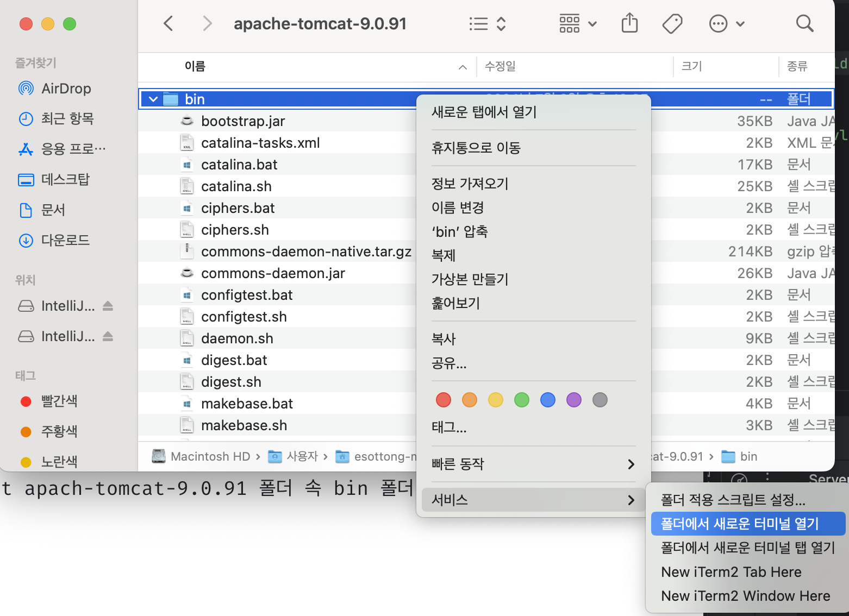Viewport: 849px width, 616px height.
Task: Select the catalina.sh file icon
Action: pos(187,186)
